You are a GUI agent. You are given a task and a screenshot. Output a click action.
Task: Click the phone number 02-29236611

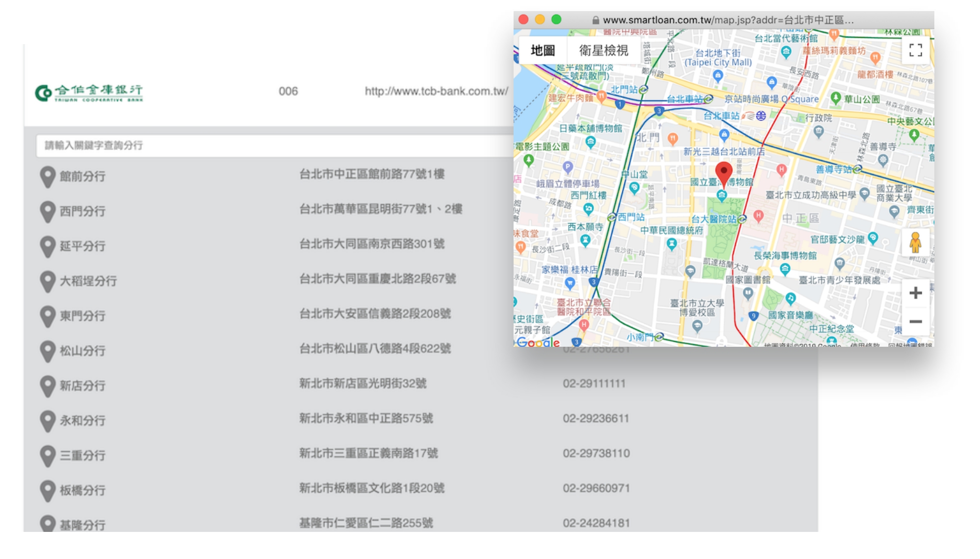[596, 418]
